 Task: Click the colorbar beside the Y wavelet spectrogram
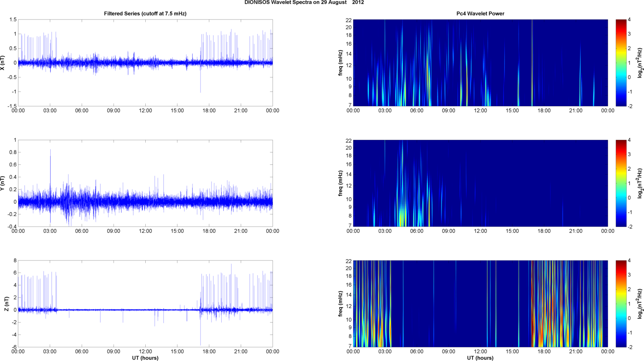[621, 183]
